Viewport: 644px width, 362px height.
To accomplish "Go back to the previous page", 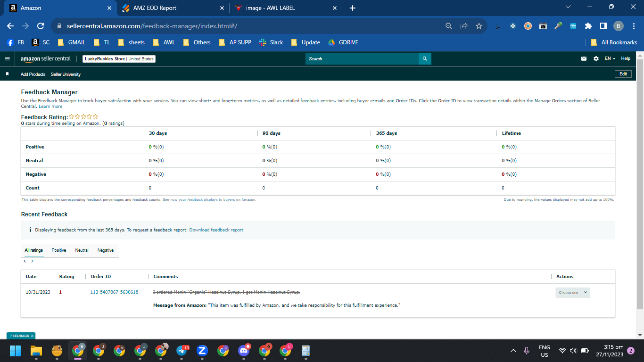I will point(10,26).
